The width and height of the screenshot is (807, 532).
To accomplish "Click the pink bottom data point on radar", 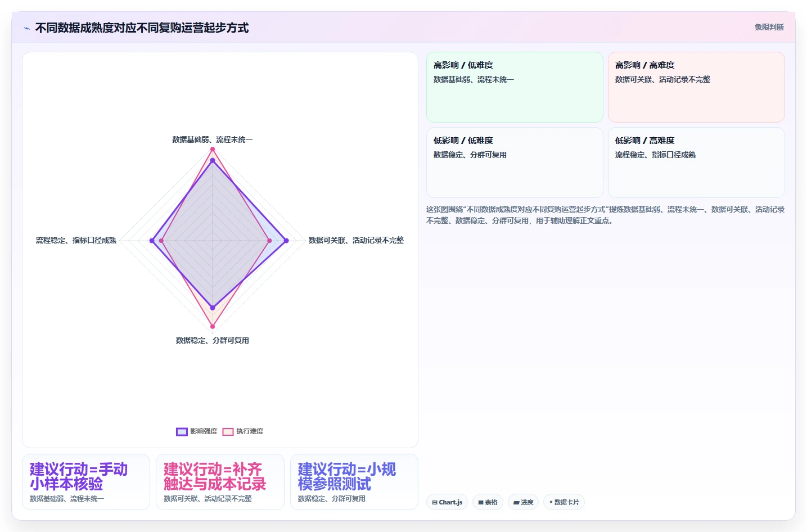I will (213, 326).
